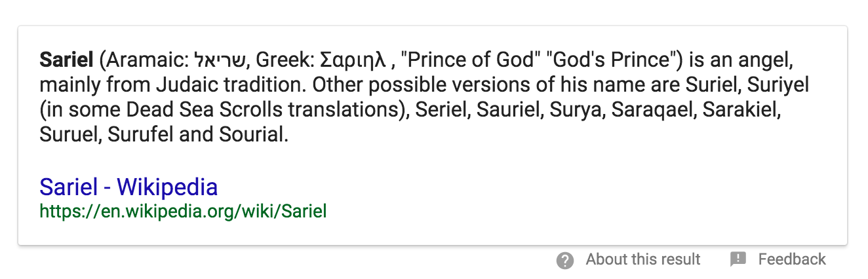
Task: Click the name "Surya" in the snippet
Action: (x=572, y=110)
